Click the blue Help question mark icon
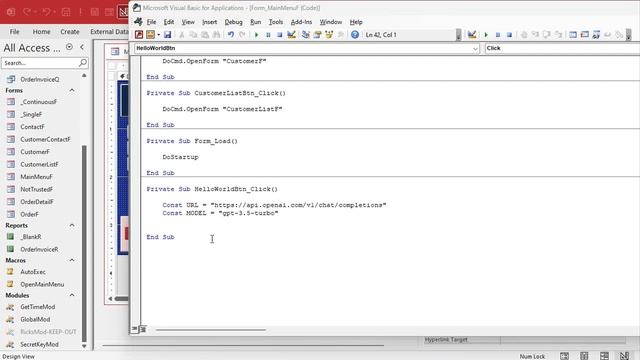 coord(355,35)
